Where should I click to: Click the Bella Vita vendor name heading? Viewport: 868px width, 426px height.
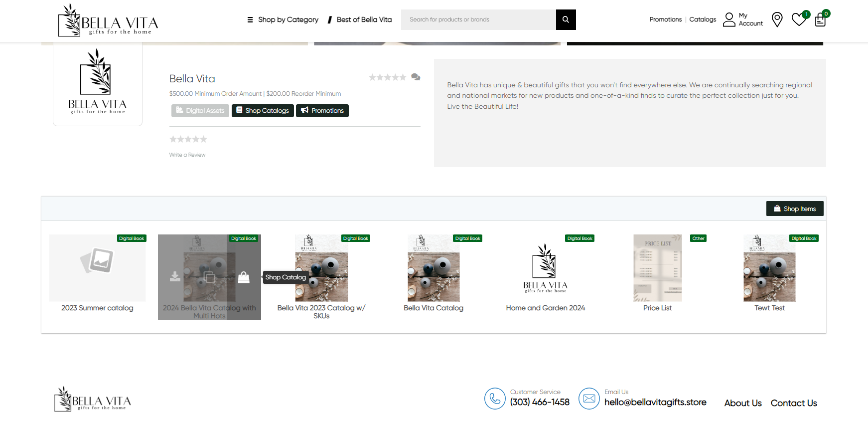click(192, 79)
